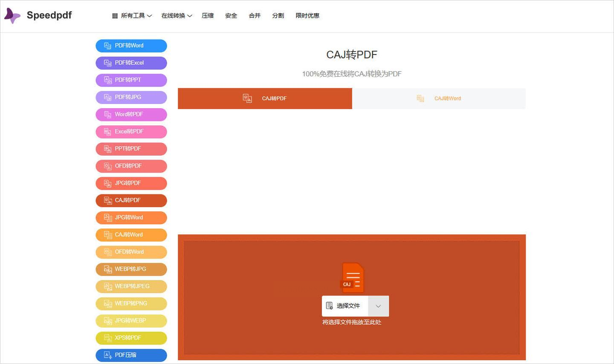614x364 pixels.
Task: Click the PDF压缩 sidebar icon
Action: pos(108,355)
